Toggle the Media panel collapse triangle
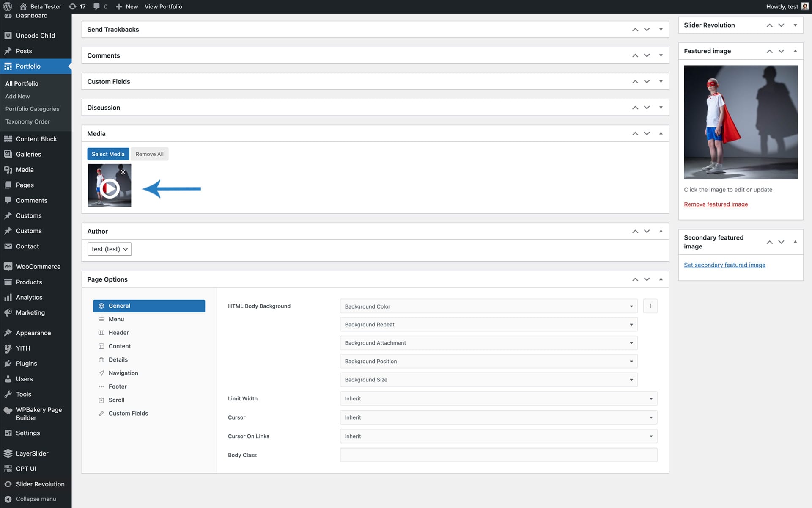Screen dimensions: 812x508 661,133
